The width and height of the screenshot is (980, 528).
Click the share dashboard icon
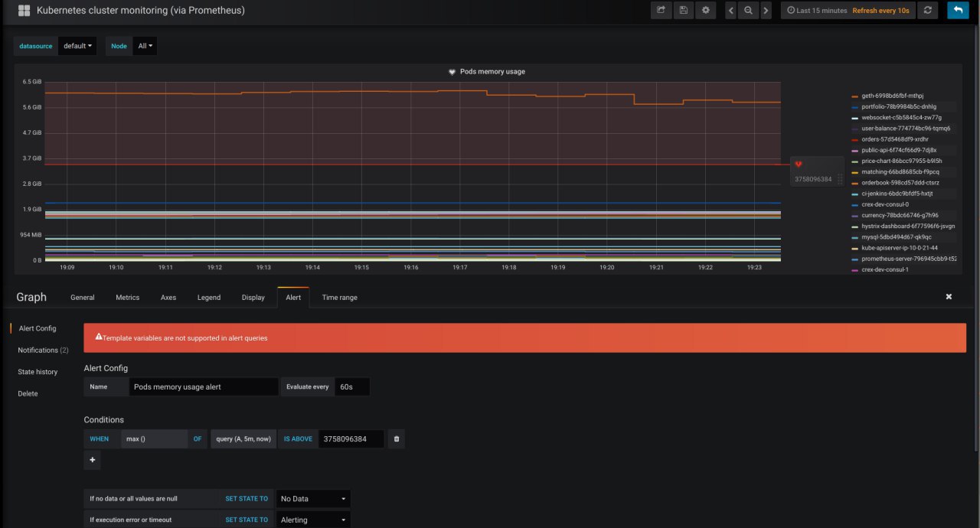pos(661,10)
